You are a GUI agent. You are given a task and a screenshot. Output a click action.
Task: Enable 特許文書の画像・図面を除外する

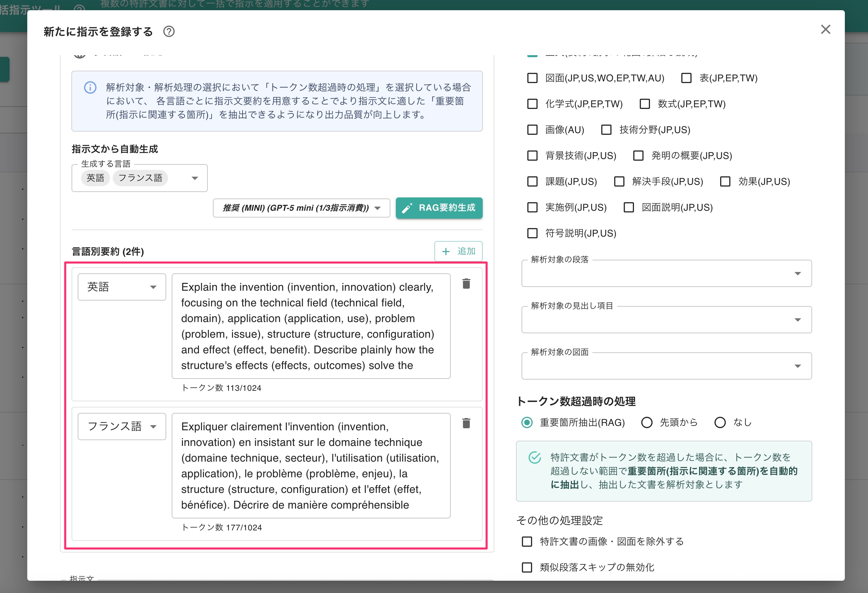point(527,542)
